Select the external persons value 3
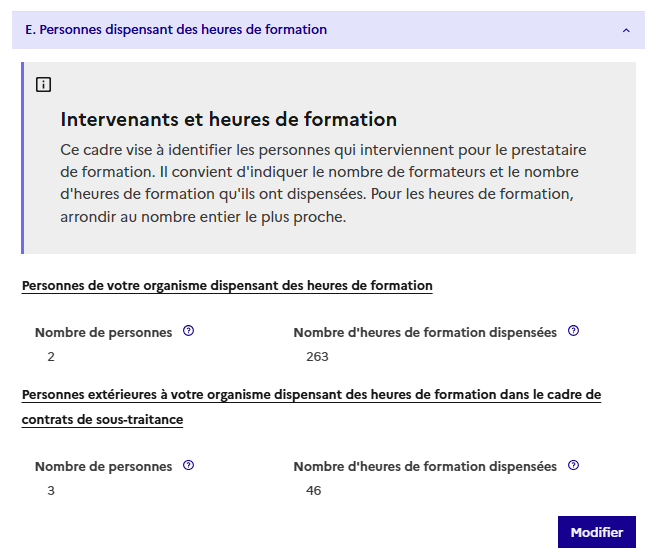This screenshot has width=669, height=557. [51, 491]
